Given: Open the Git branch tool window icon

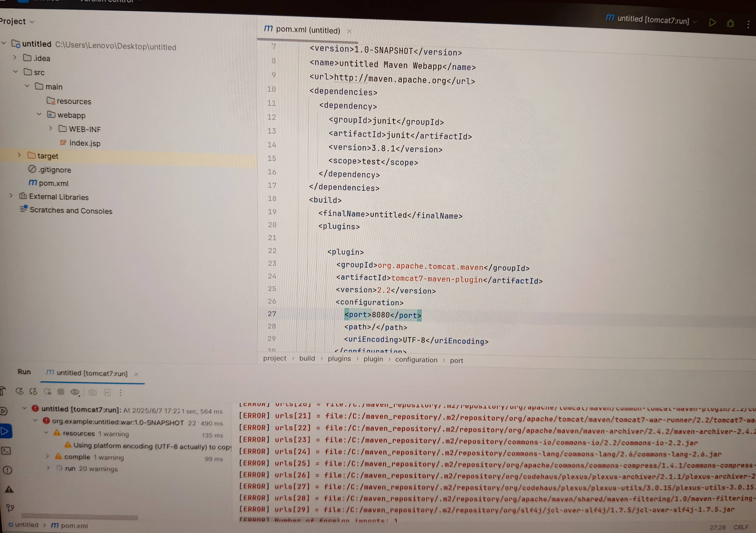Looking at the screenshot, I should (10, 508).
